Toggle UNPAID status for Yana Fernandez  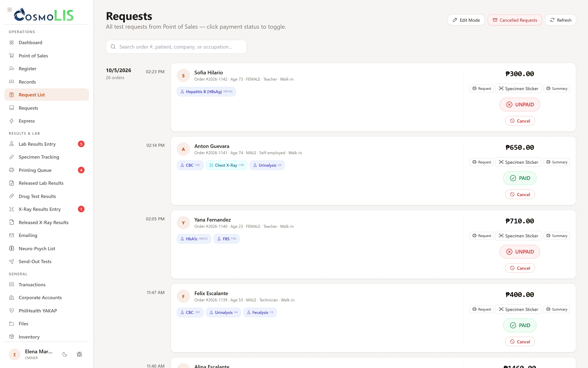[x=520, y=252]
